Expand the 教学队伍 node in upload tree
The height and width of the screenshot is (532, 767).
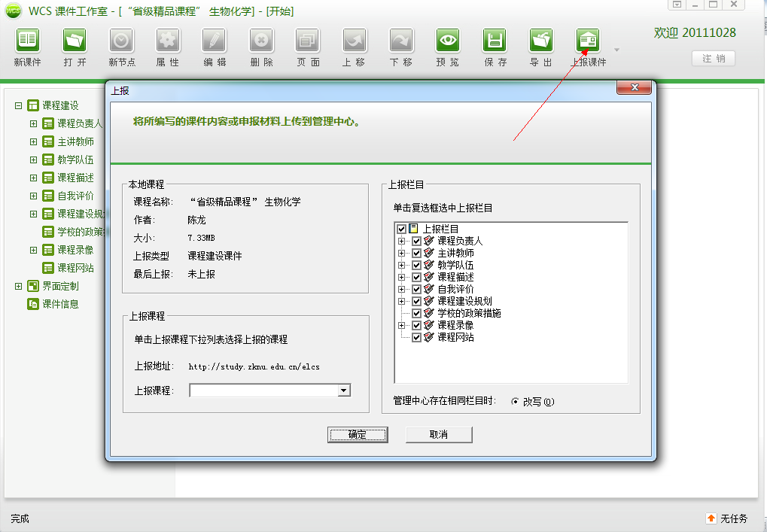click(x=402, y=265)
